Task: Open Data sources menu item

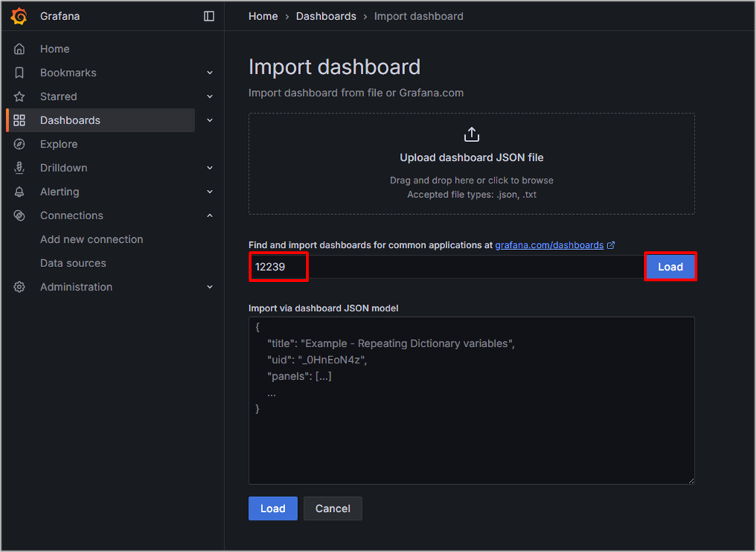Action: 73,264
